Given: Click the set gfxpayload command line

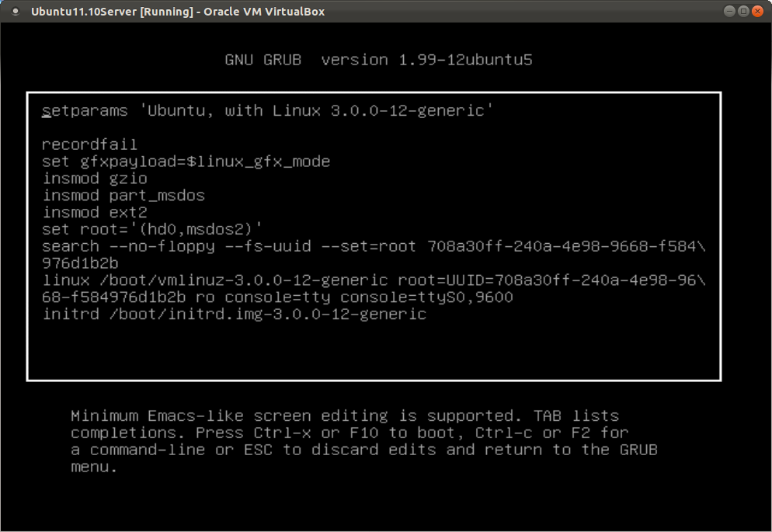Looking at the screenshot, I should pyautogui.click(x=186, y=162).
